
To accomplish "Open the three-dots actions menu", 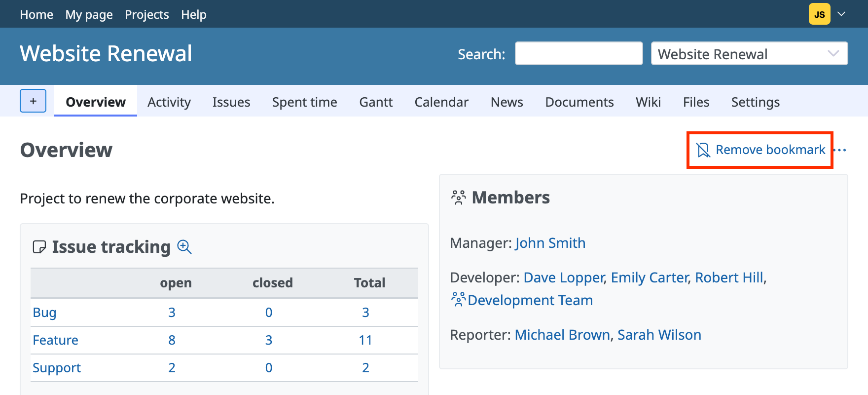I will click(840, 150).
